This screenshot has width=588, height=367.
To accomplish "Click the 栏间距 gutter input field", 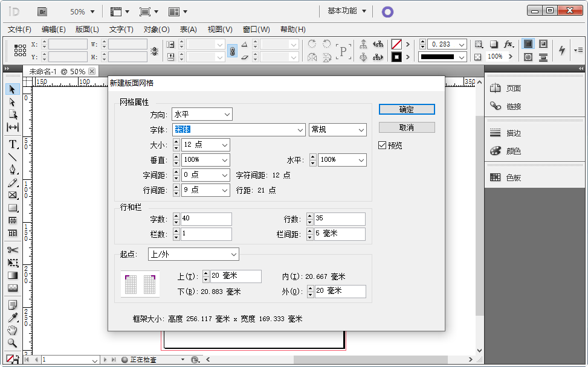I will click(x=340, y=234).
